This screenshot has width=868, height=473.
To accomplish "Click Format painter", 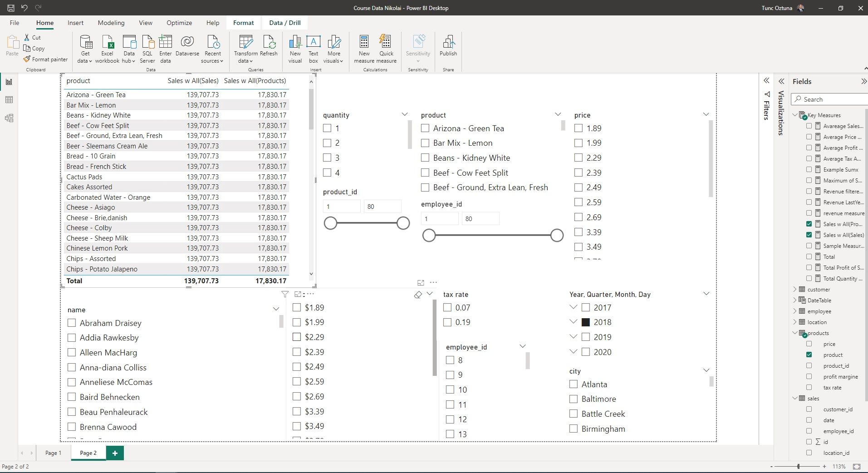I will (46, 59).
